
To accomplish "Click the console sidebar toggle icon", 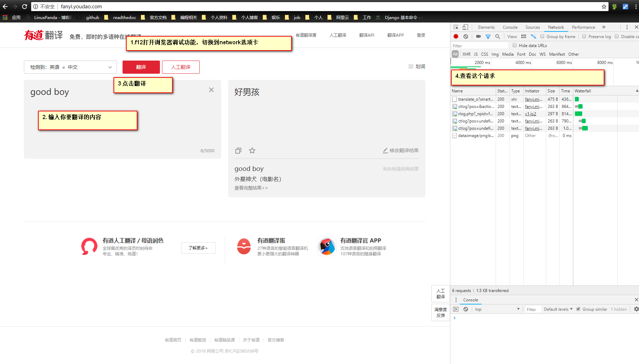I will [456, 309].
